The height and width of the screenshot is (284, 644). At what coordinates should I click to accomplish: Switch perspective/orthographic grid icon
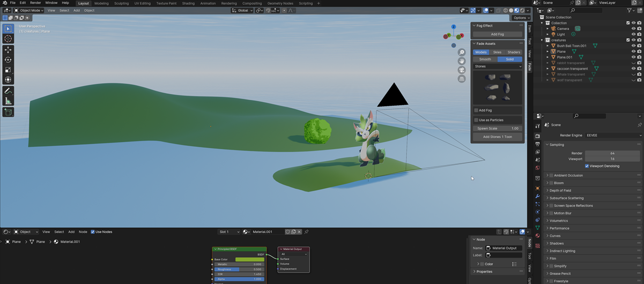[x=462, y=79]
